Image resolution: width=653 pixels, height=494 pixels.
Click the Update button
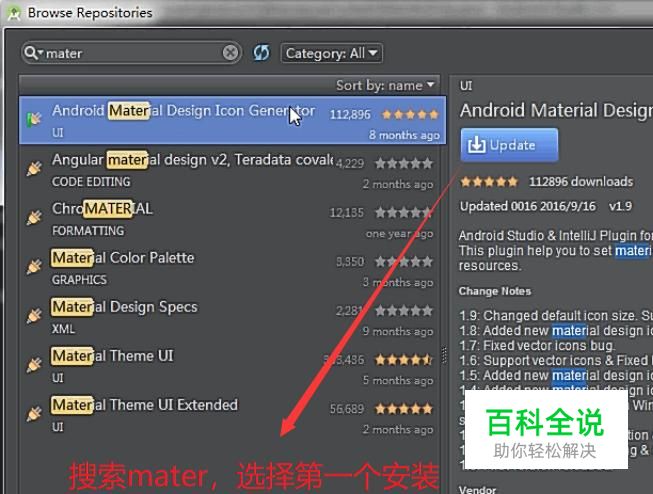pos(509,145)
